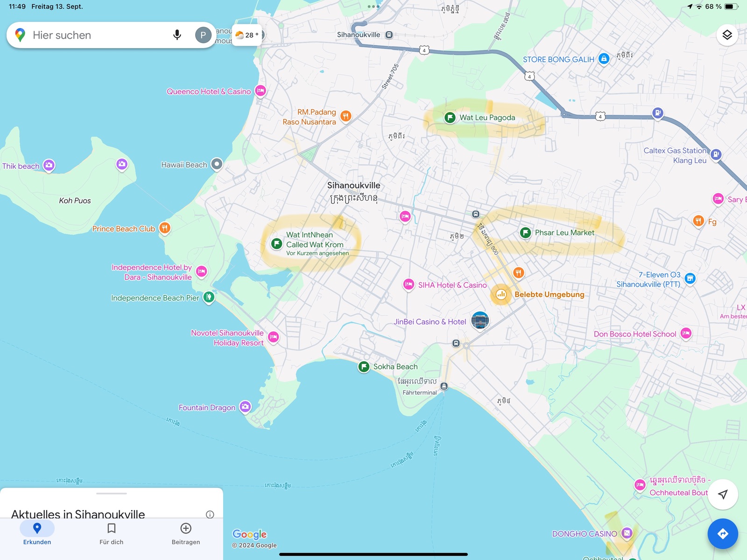Tap the blue directions button

[x=722, y=533]
